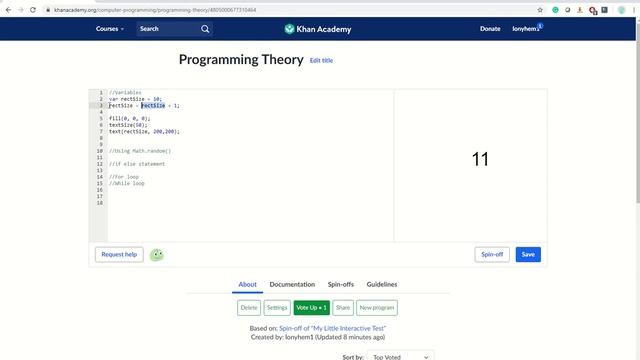Open the lonyhem1 user menu
Viewport: 640px width, 360px height.
pos(525,29)
